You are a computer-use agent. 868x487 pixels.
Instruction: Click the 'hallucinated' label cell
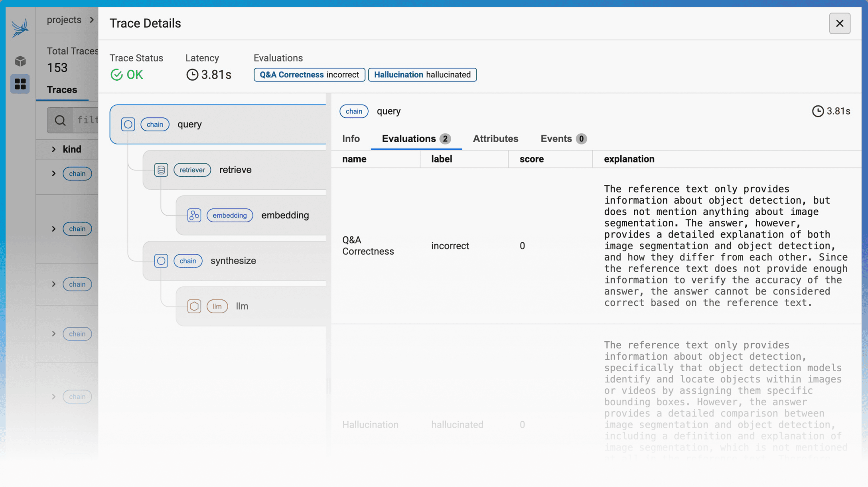pyautogui.click(x=457, y=424)
